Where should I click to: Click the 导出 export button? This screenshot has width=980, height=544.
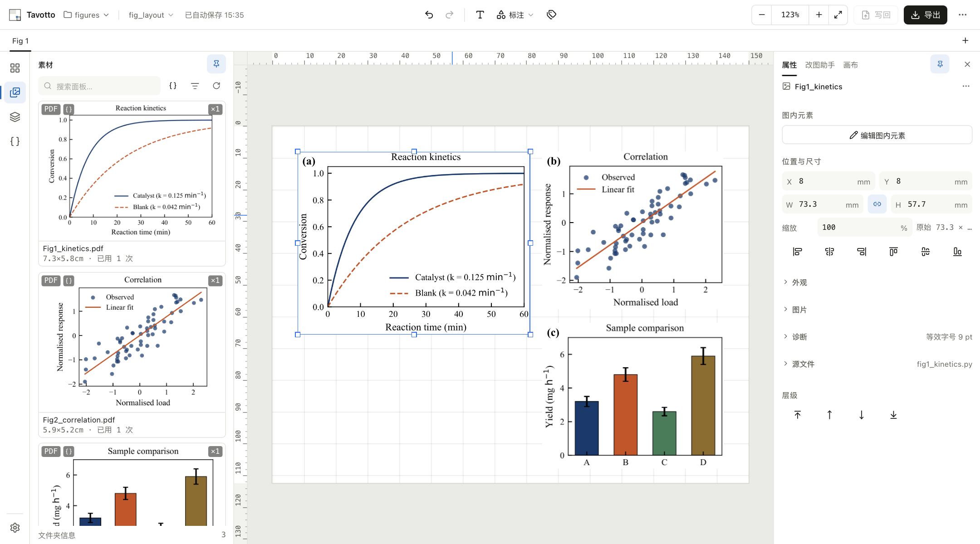(x=925, y=15)
